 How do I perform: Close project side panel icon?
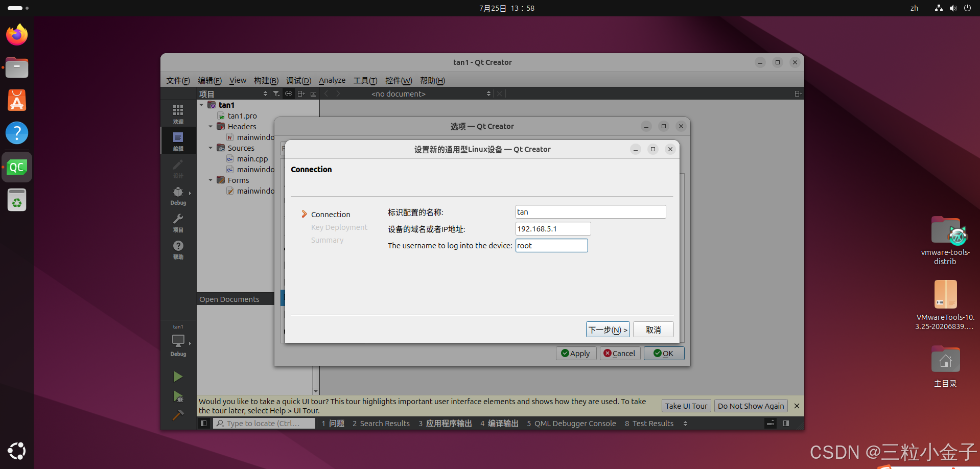[x=313, y=93]
